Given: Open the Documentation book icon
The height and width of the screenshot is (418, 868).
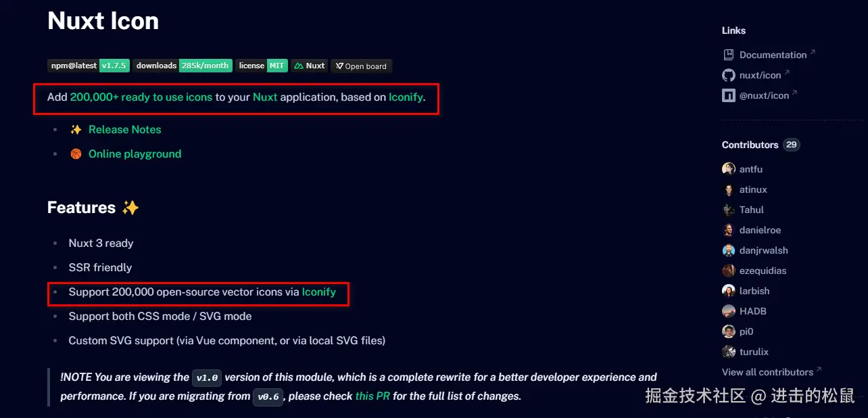Looking at the screenshot, I should click(x=728, y=55).
